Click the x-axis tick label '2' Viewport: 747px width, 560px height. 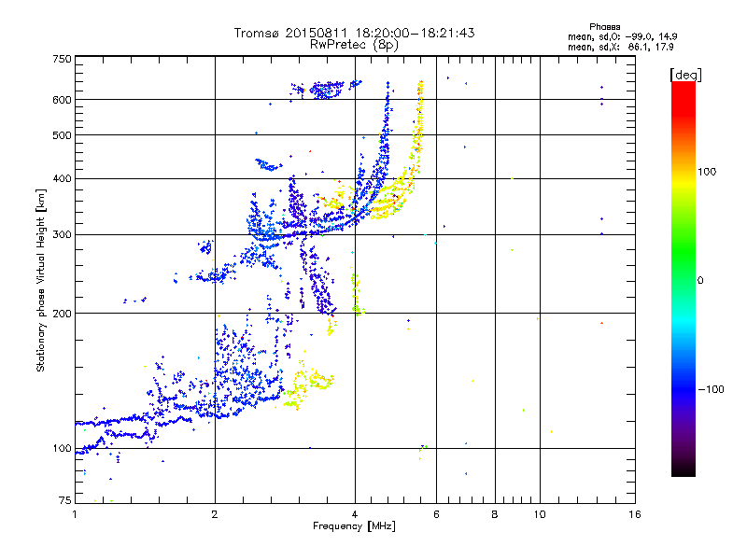(x=215, y=514)
